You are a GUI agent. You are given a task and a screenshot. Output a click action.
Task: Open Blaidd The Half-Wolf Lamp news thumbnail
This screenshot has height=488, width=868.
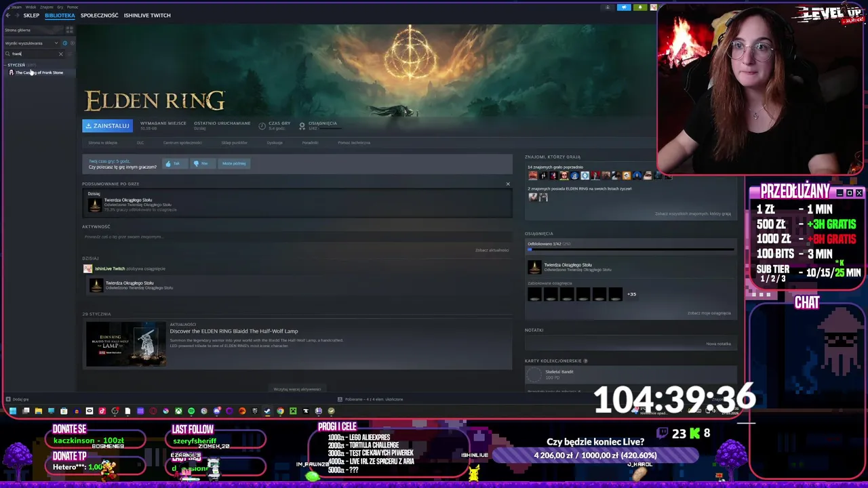pos(126,344)
